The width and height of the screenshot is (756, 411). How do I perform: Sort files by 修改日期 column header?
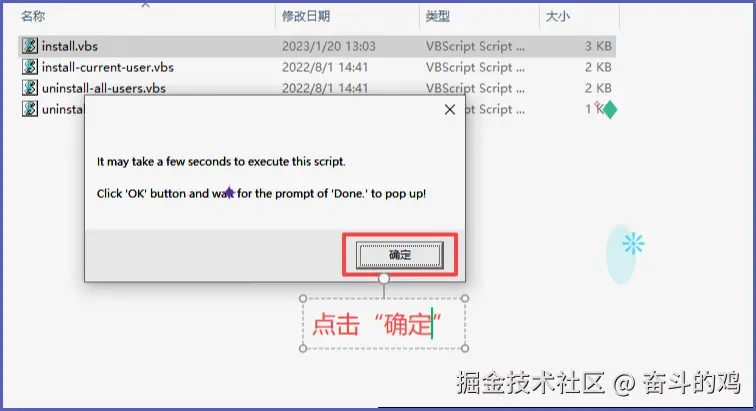[x=306, y=16]
